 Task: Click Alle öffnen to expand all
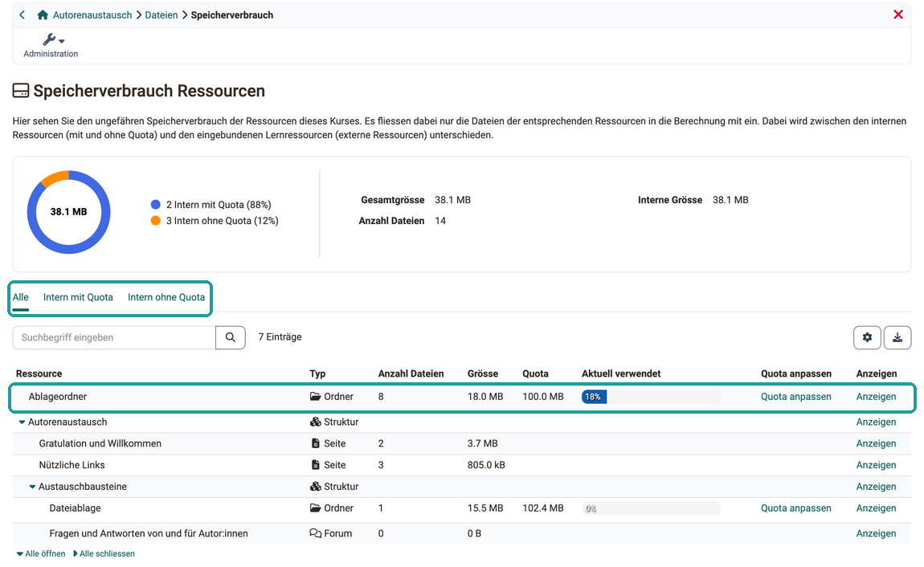tap(41, 553)
